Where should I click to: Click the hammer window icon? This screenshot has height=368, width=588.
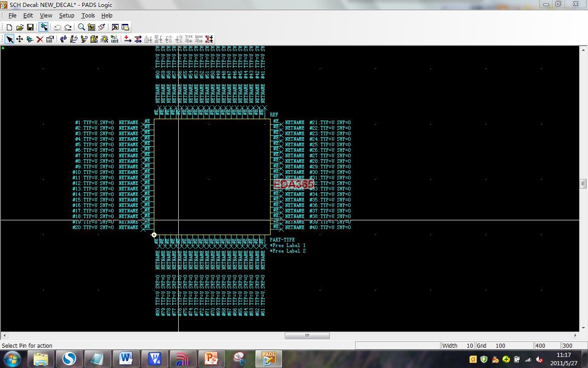tap(115, 27)
